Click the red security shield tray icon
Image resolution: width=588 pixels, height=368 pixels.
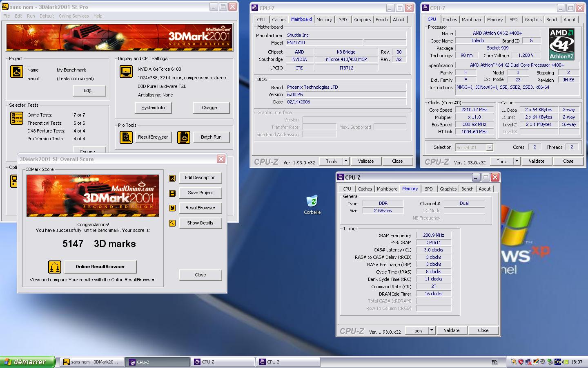tap(521, 362)
